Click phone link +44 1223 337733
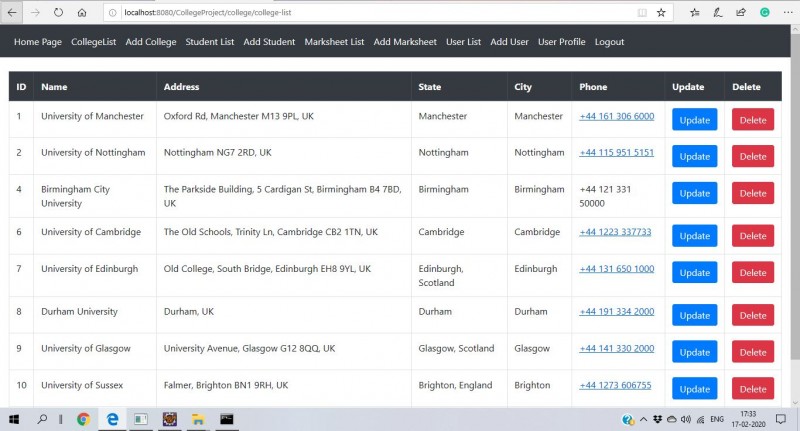800x431 pixels. click(x=615, y=232)
